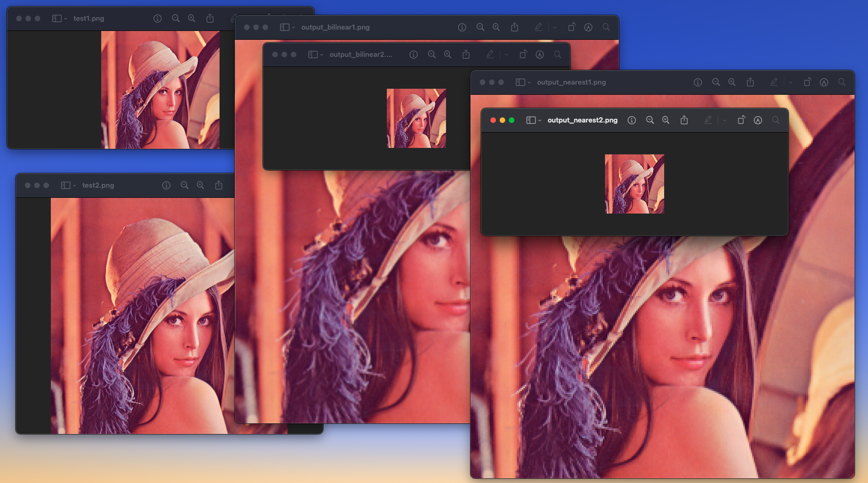Rotate image in output_bilinear2 window
868x483 pixels.
click(x=523, y=55)
